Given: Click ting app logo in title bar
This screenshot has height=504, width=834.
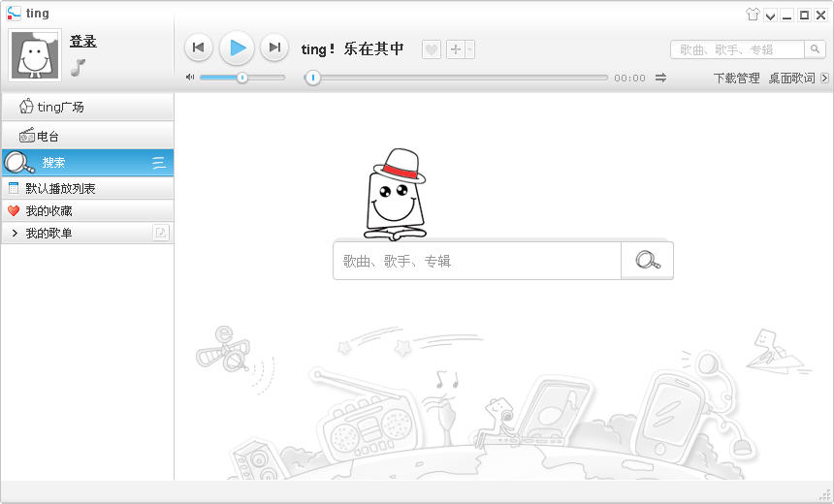Looking at the screenshot, I should [14, 13].
